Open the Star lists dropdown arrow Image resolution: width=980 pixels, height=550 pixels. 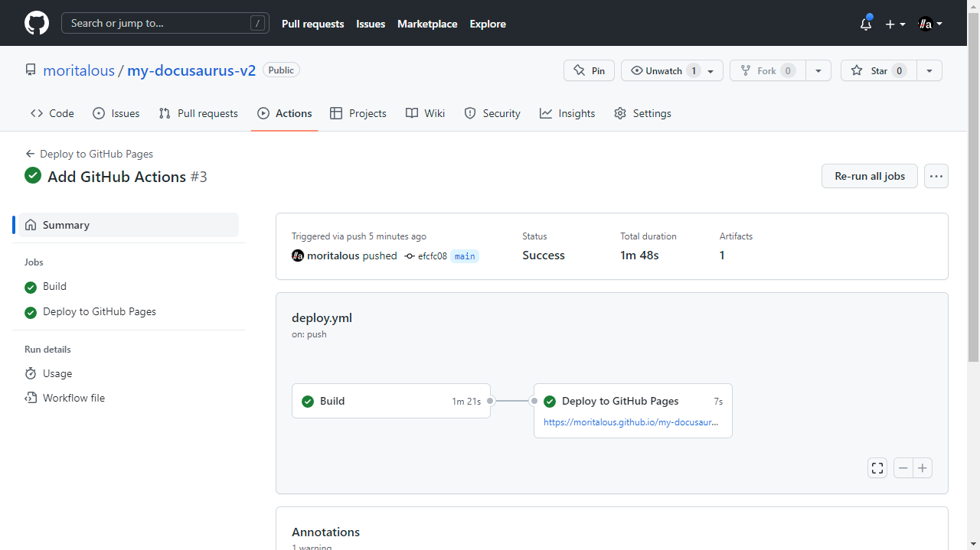point(929,70)
